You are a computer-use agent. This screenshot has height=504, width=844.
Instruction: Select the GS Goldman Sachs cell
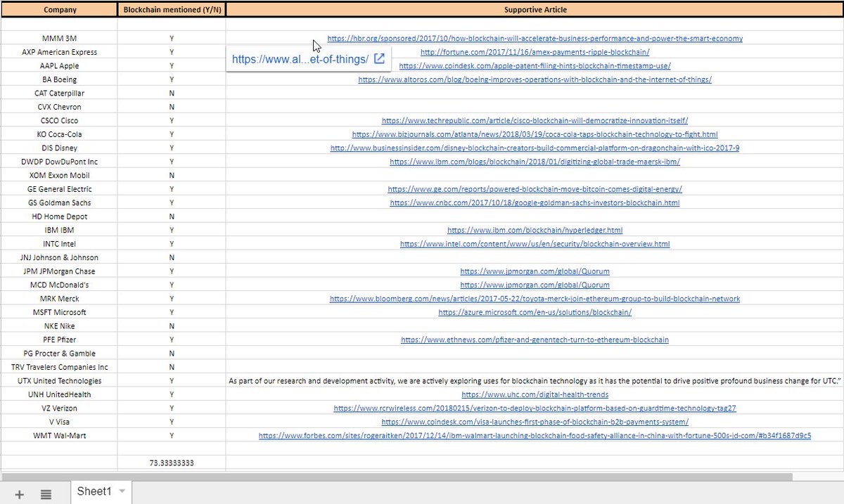point(59,203)
